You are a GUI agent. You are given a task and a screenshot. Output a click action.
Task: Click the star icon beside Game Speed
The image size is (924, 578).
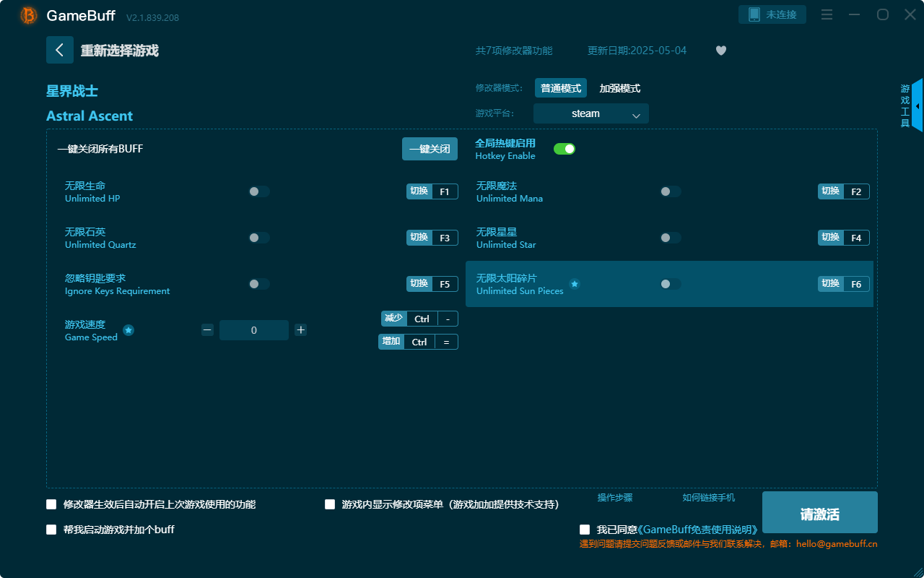[128, 330]
